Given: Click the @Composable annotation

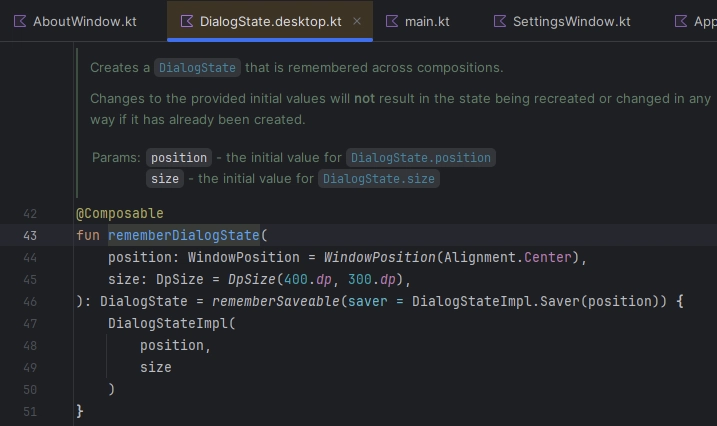Looking at the screenshot, I should 120,213.
